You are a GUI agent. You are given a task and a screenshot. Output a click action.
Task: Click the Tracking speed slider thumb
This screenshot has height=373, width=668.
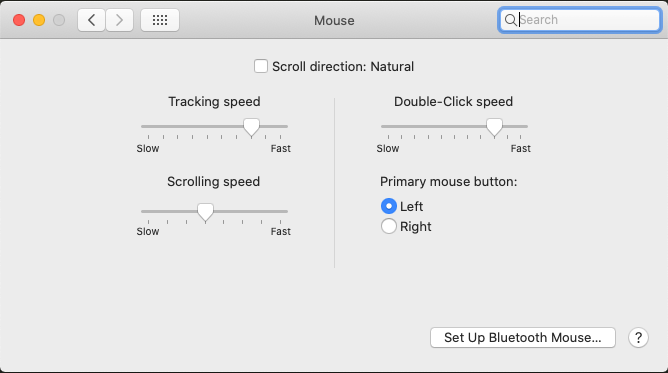pos(251,128)
